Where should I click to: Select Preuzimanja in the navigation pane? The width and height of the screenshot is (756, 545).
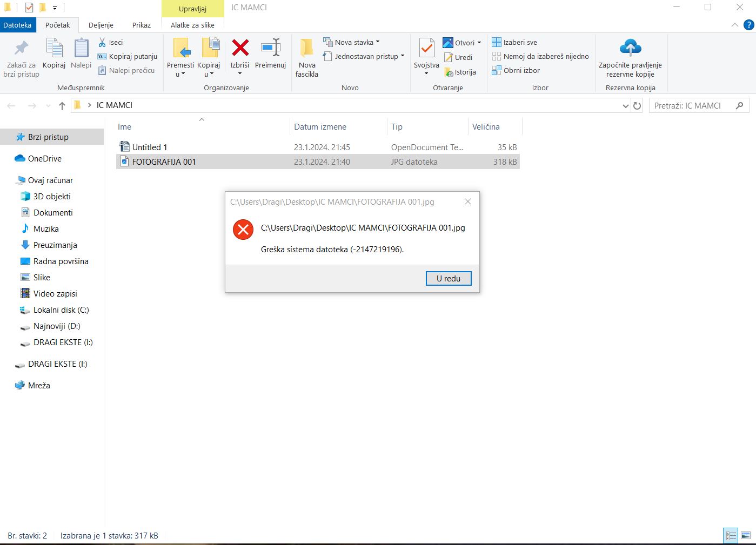[55, 245]
